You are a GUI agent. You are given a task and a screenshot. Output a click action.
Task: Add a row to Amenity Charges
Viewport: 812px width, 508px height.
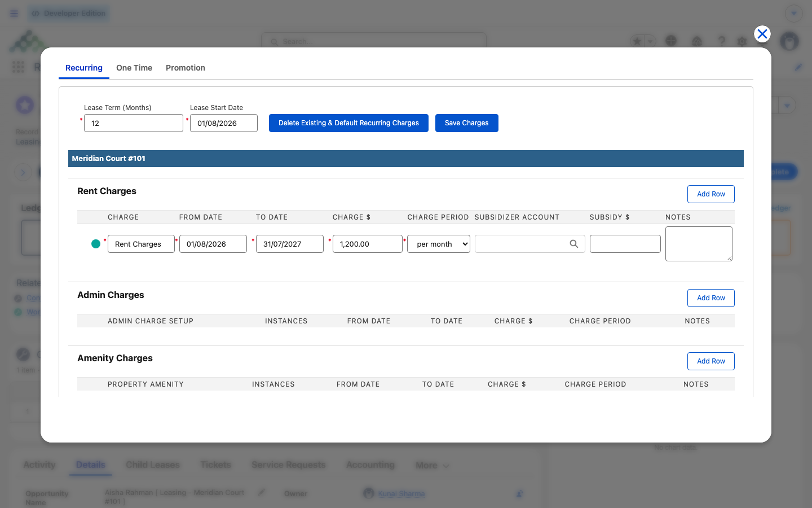[711, 361]
